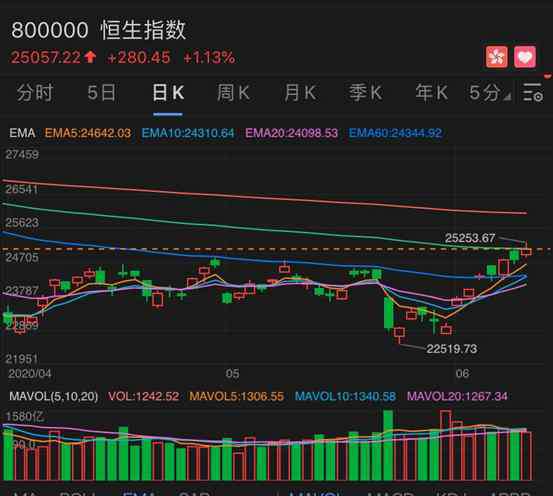Tap the EMA indicator label

click(22, 133)
